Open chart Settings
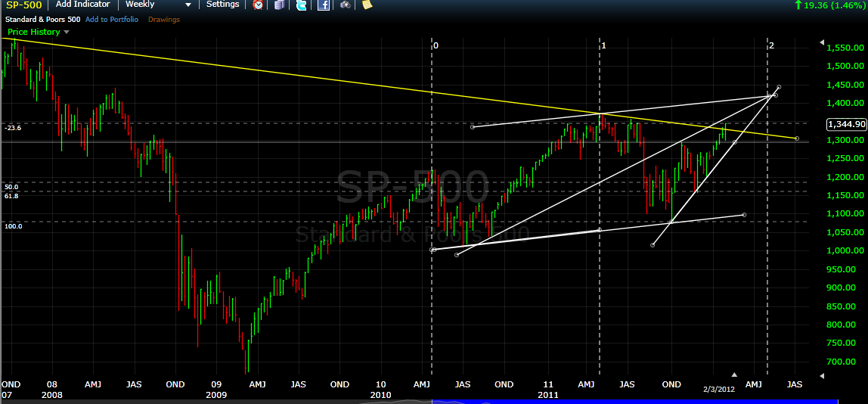 [222, 5]
